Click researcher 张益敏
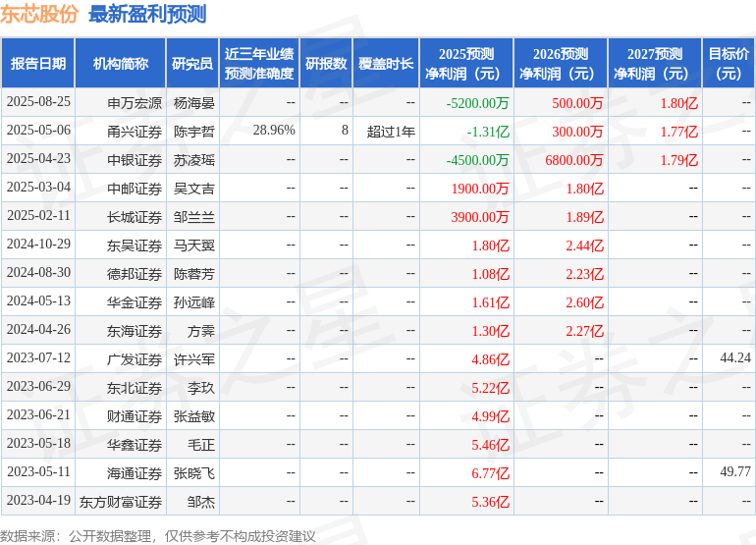The width and height of the screenshot is (756, 545). click(x=193, y=415)
